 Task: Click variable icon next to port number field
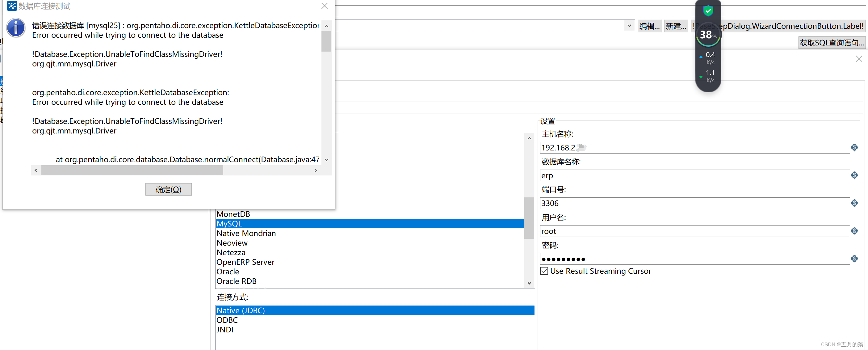854,203
